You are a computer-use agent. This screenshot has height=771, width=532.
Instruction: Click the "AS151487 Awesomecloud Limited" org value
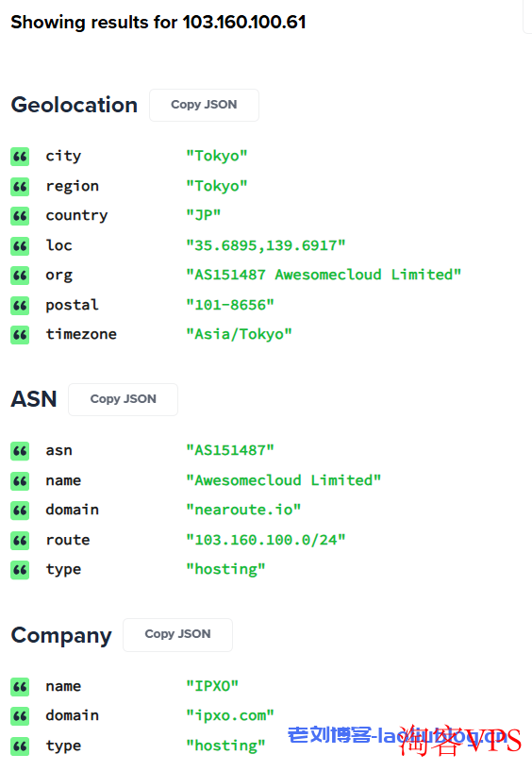pos(324,275)
